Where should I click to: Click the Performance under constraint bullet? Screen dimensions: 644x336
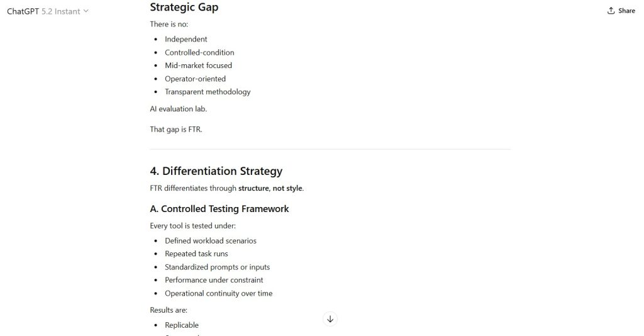214,280
